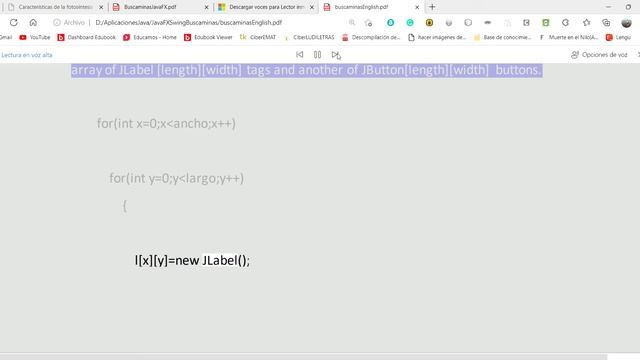Close the Descargar voces para Lector tab
This screenshot has height=360, width=640.
[x=311, y=7]
